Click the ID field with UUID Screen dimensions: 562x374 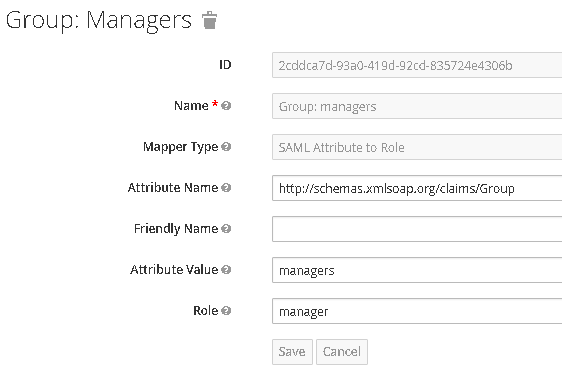[x=417, y=65]
